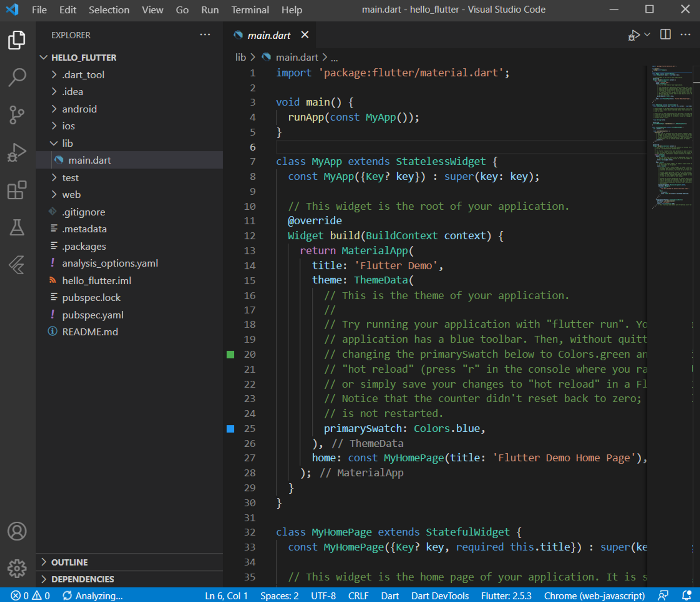Click the blue color swatch on line 25
Screen dimensions: 700x602
(230, 429)
